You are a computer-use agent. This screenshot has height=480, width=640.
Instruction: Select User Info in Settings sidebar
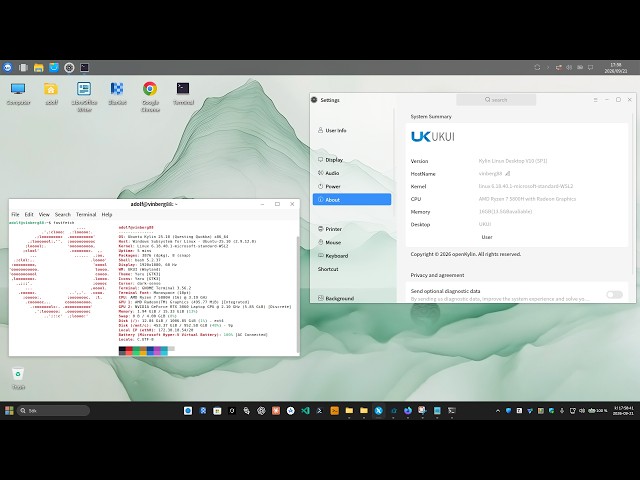[x=352, y=131]
